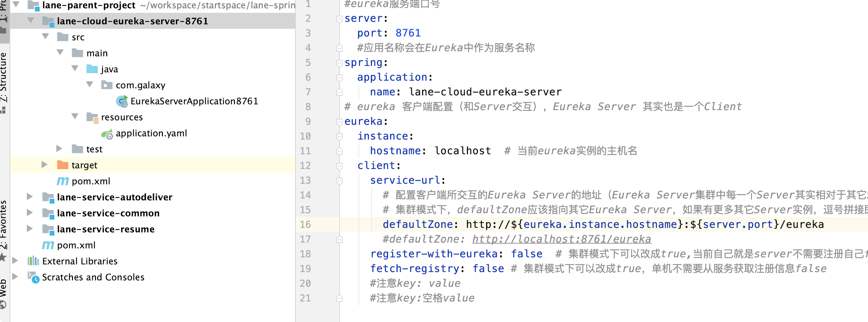The width and height of the screenshot is (868, 322).
Task: Click the lane-parent-project root folder icon
Action: coord(33,5)
